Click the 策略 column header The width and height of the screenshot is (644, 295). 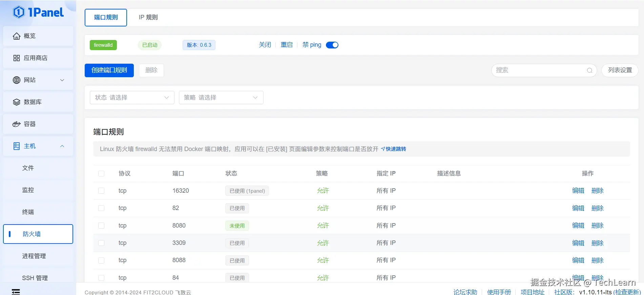[x=322, y=173]
